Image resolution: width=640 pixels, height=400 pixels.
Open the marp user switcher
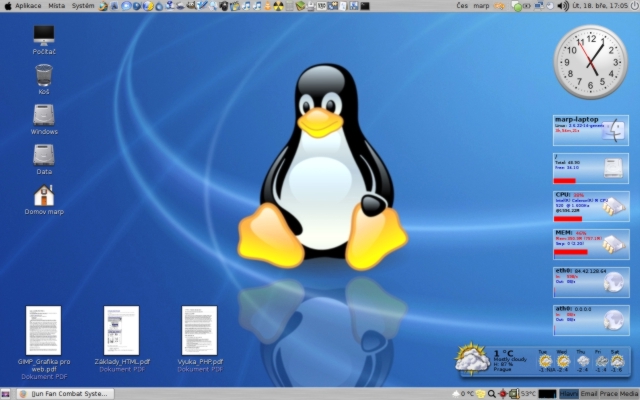tap(481, 6)
